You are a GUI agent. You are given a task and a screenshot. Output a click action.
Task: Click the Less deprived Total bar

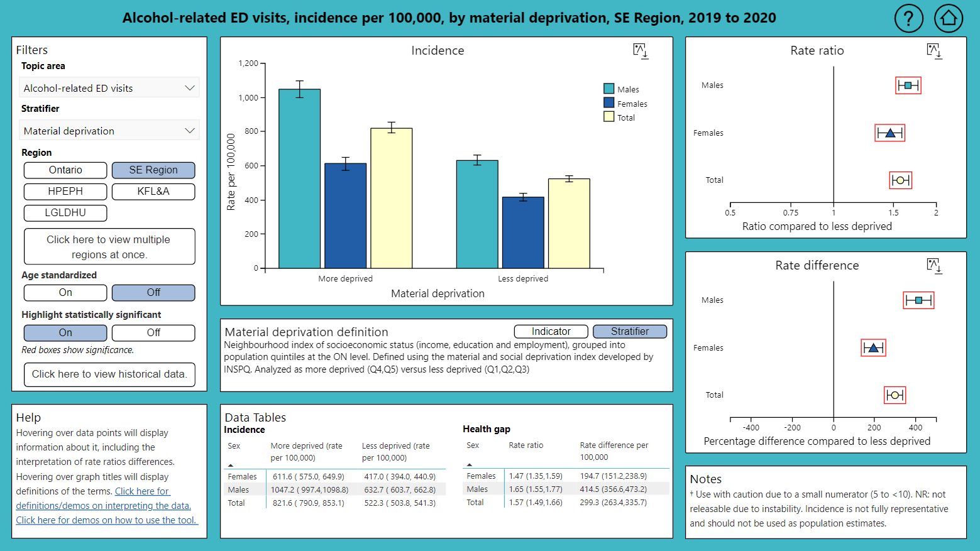pos(569,224)
